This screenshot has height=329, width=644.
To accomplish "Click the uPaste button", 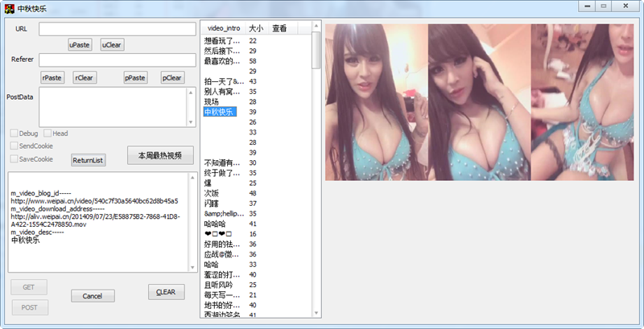I will (x=80, y=45).
